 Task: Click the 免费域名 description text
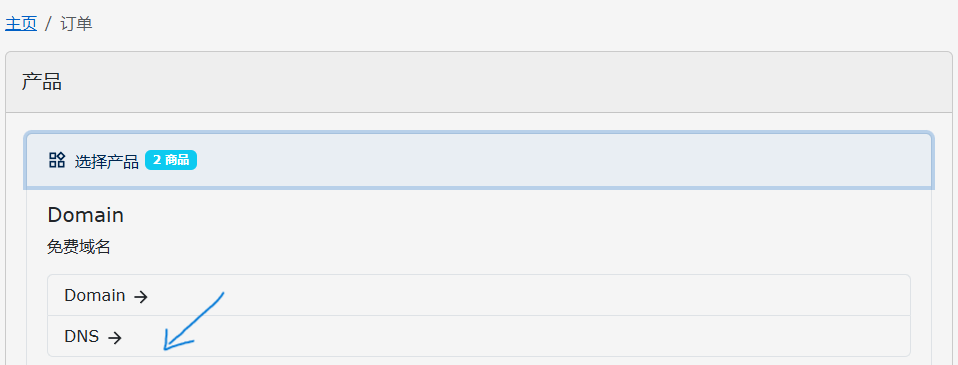pos(79,247)
